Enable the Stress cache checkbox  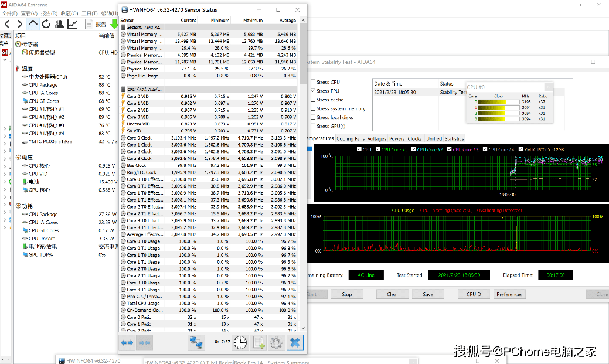pyautogui.click(x=313, y=100)
